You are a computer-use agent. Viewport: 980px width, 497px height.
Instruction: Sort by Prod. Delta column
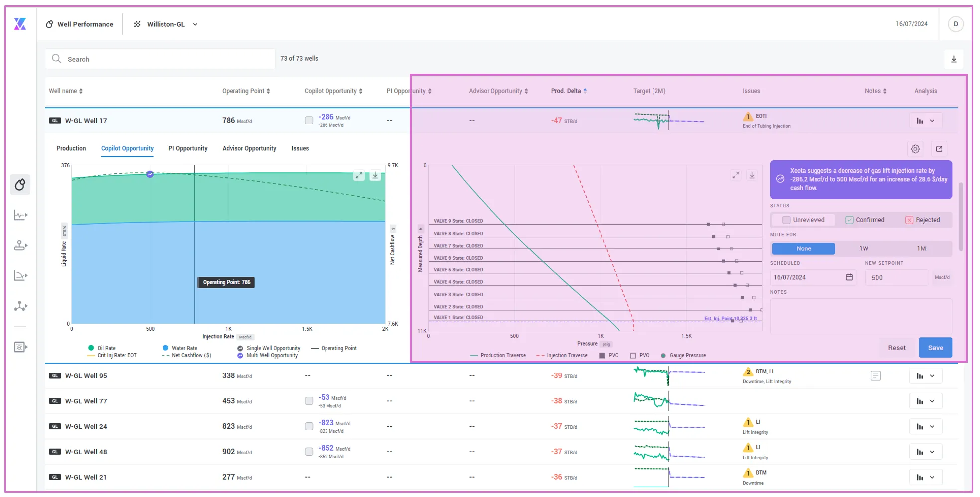pyautogui.click(x=569, y=91)
